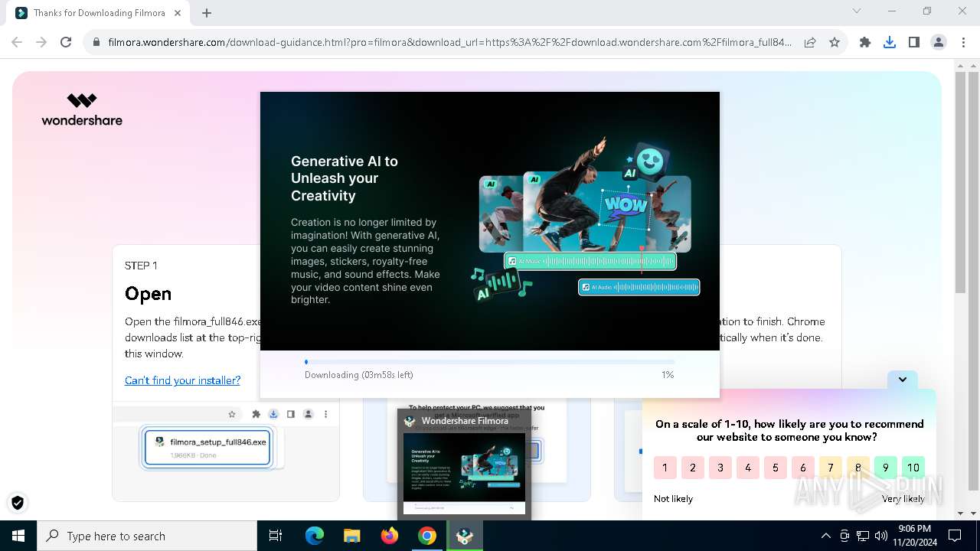Open tab search dropdown chevron
The image size is (980, 551).
coord(857,11)
